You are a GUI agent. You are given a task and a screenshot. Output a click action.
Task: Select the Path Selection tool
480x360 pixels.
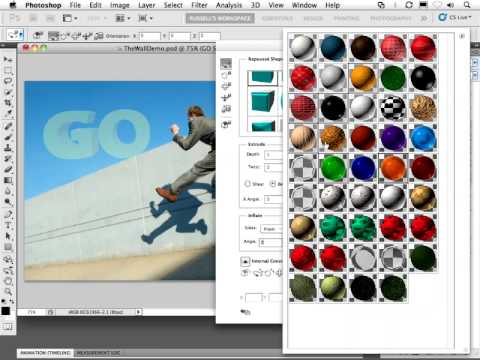click(8, 236)
